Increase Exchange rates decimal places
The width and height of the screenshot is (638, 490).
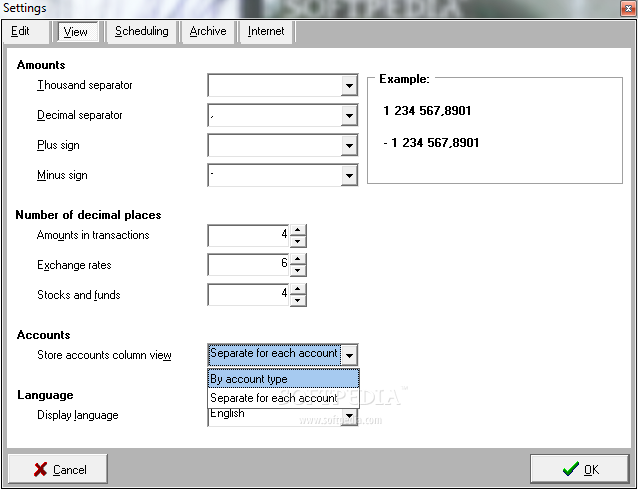pos(298,259)
